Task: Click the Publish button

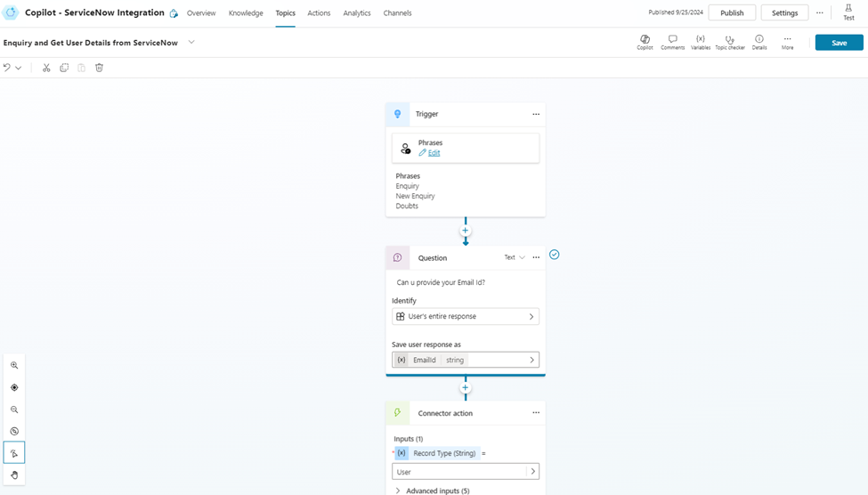Action: (732, 13)
